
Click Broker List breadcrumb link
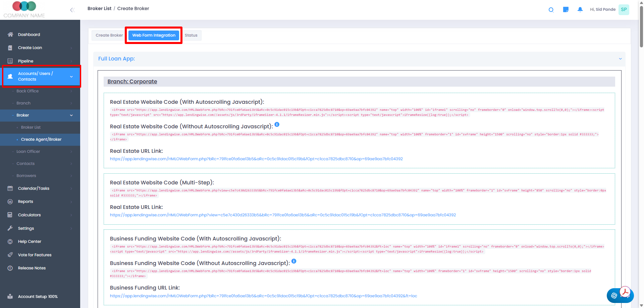(99, 8)
